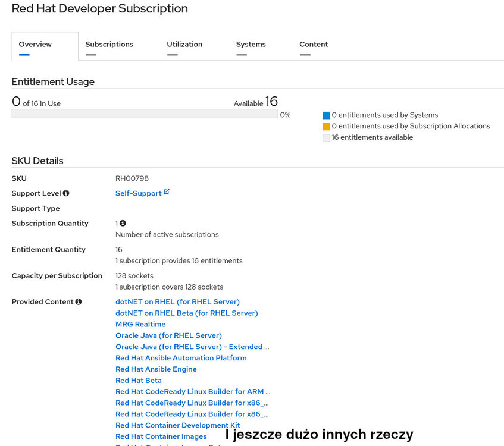
Task: Click '0 entitlements used by Systems' text
Action: coord(385,115)
